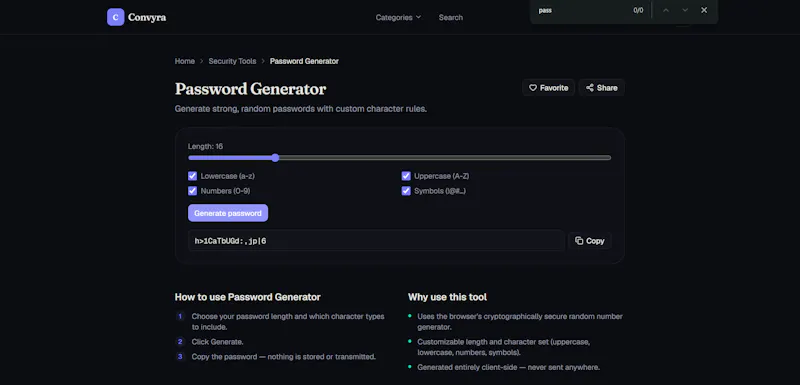Viewport: 800px width, 385px height.
Task: Click 'How to use Password Generator' heading
Action: (247, 297)
